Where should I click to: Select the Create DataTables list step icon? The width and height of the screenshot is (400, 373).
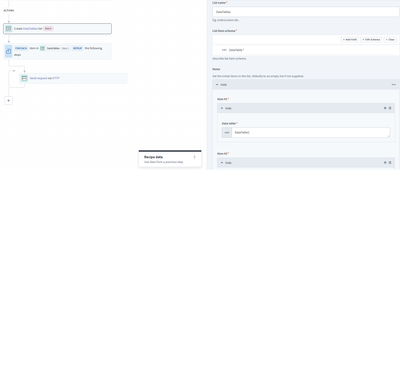(x=9, y=29)
